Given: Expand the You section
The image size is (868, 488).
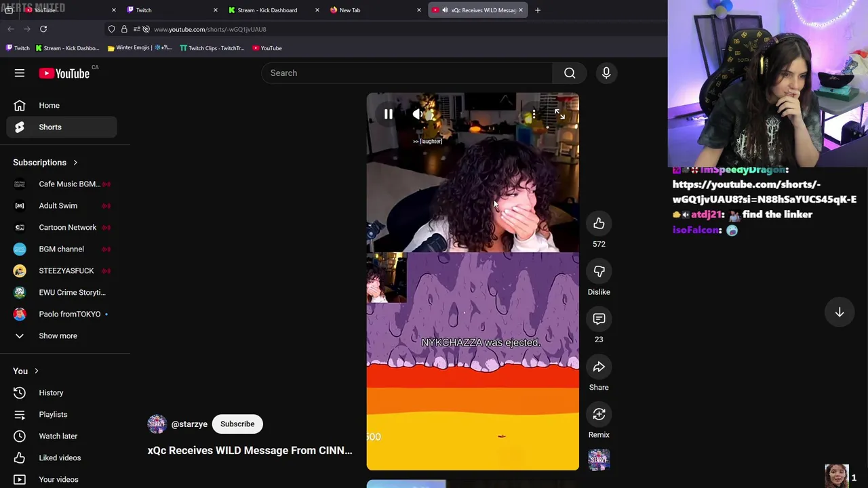Looking at the screenshot, I should tap(26, 371).
